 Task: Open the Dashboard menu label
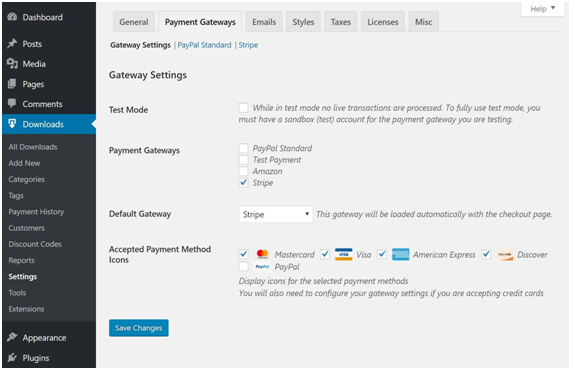(42, 17)
